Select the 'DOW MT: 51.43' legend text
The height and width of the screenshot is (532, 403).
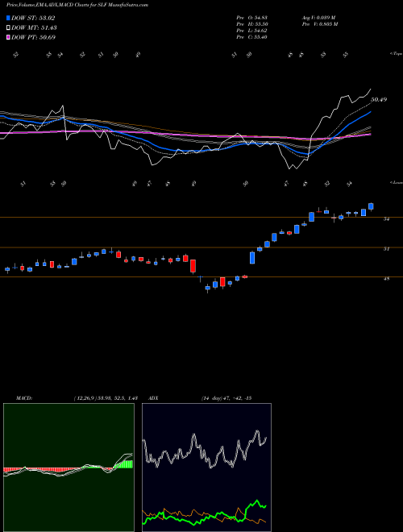click(x=35, y=27)
